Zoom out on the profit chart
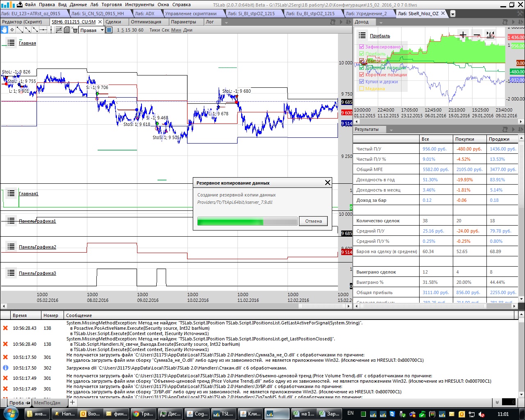This screenshot has height=420, width=525. tap(477, 35)
